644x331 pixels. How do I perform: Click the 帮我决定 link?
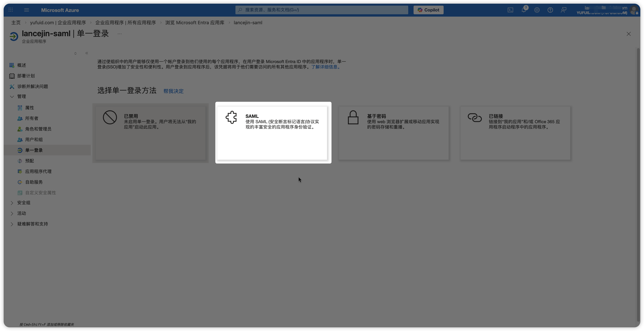tap(173, 91)
